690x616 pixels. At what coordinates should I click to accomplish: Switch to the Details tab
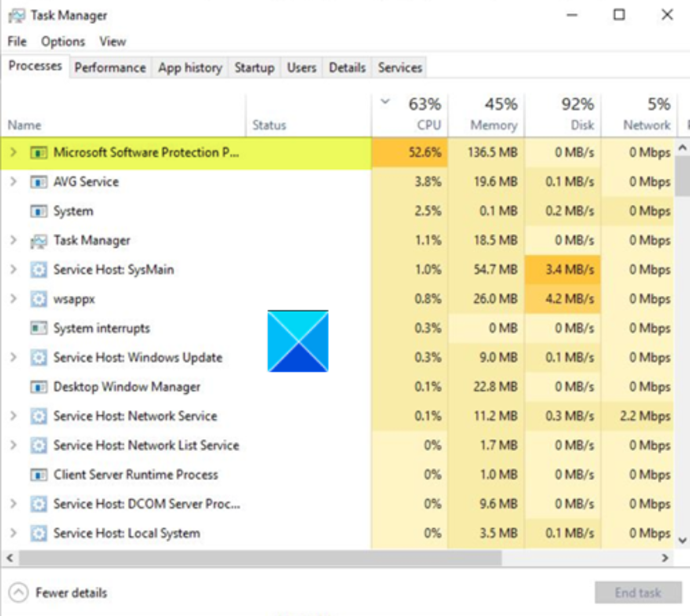347,68
